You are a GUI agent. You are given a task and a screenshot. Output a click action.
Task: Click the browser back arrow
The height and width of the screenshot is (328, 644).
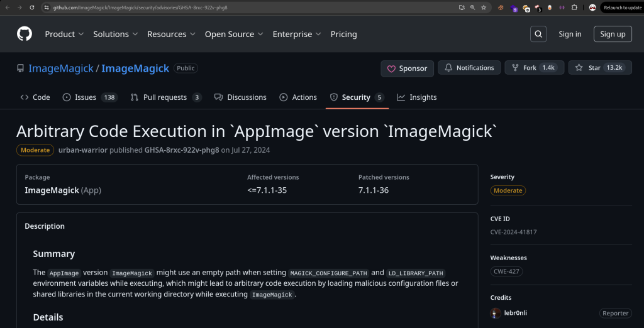tap(8, 8)
